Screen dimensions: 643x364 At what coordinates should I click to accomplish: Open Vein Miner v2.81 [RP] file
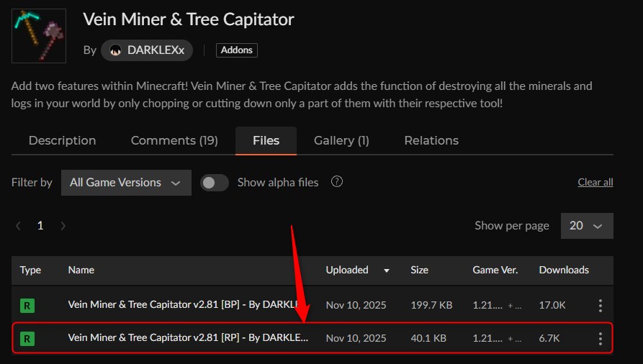[x=188, y=338]
